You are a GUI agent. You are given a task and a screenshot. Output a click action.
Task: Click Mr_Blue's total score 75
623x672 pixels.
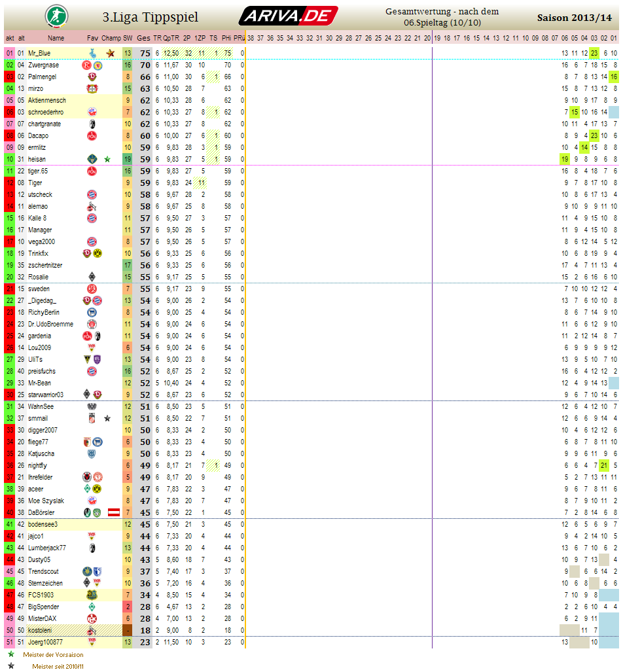pyautogui.click(x=145, y=53)
